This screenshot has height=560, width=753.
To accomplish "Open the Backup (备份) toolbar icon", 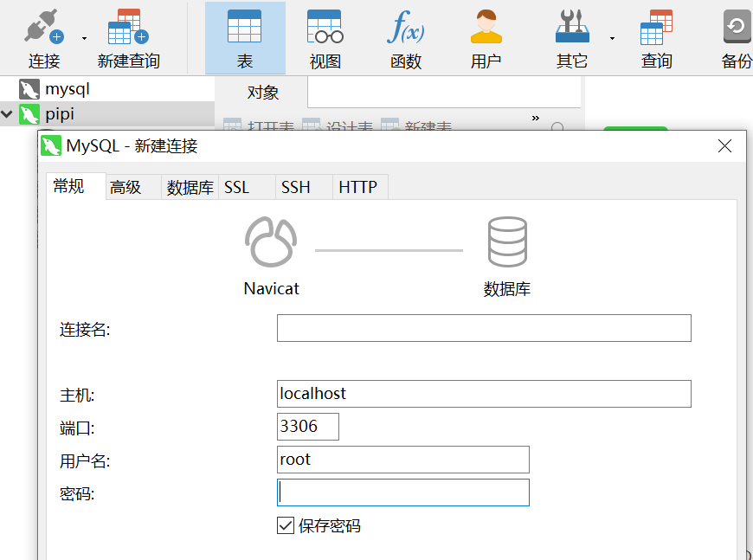I will 737,26.
